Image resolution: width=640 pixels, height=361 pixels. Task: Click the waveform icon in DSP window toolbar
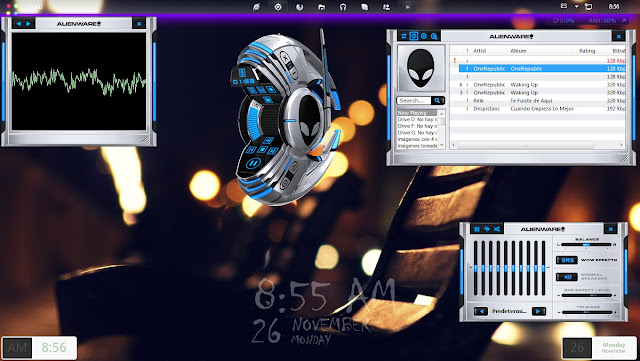tap(487, 229)
